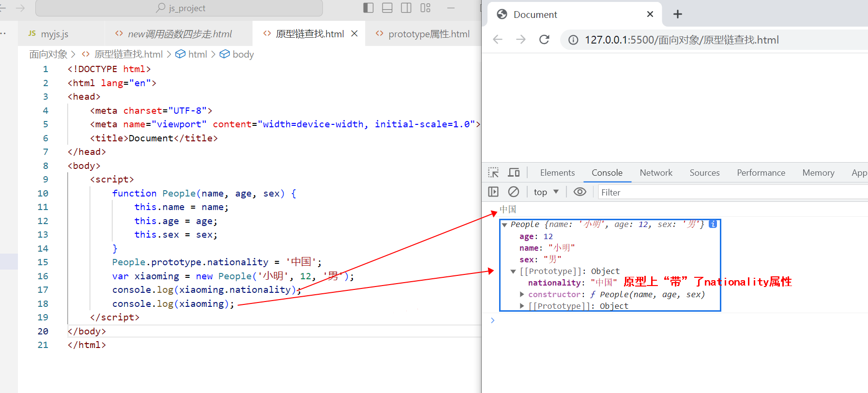Image resolution: width=868 pixels, height=393 pixels.
Task: Click the 原型链查找.html breadcrumb item
Action: point(128,54)
